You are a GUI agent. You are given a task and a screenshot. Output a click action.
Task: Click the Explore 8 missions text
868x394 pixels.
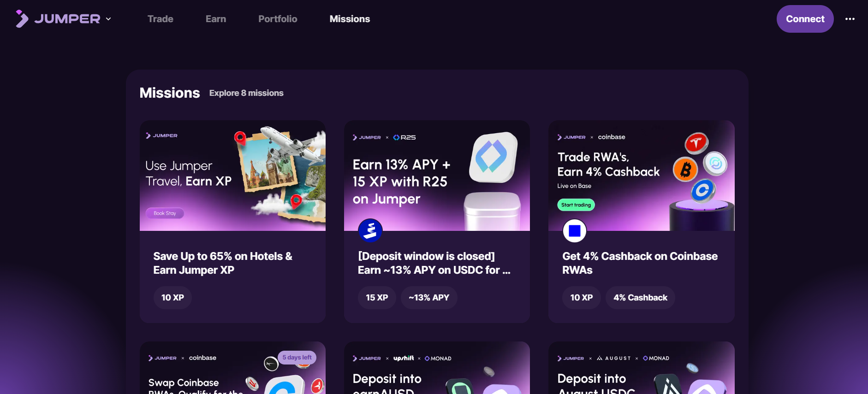click(246, 93)
